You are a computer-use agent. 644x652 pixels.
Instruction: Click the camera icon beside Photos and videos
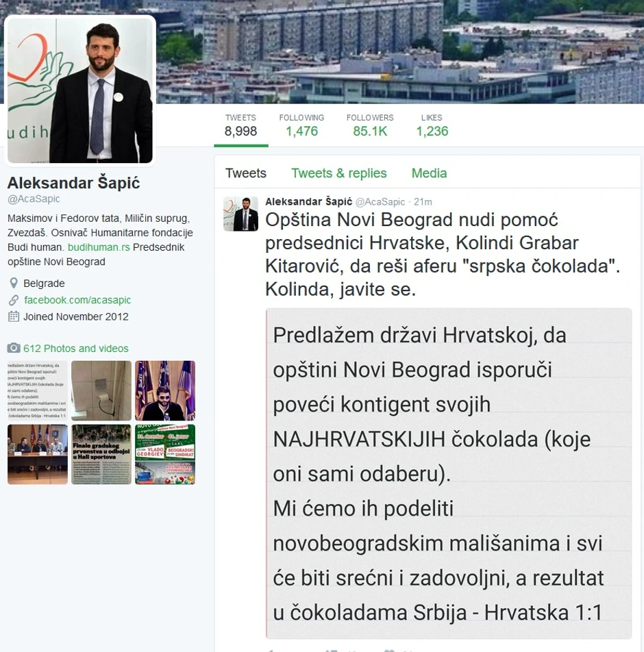point(14,348)
